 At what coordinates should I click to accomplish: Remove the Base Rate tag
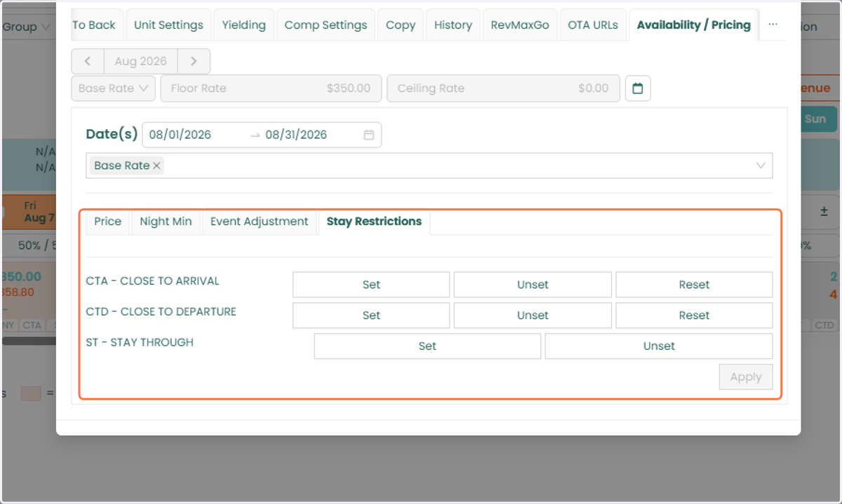pos(157,165)
